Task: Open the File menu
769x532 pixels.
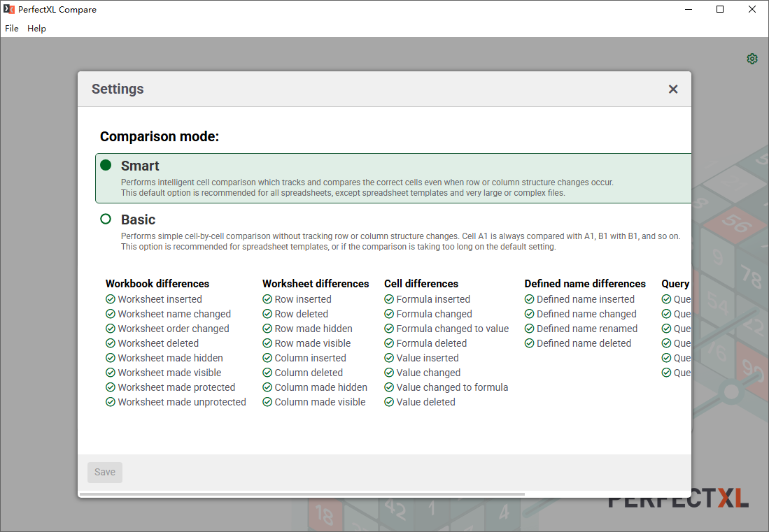Action: [12, 29]
